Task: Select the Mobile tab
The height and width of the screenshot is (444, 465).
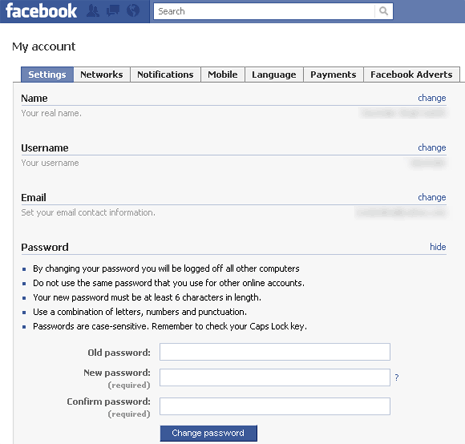Action: point(223,74)
